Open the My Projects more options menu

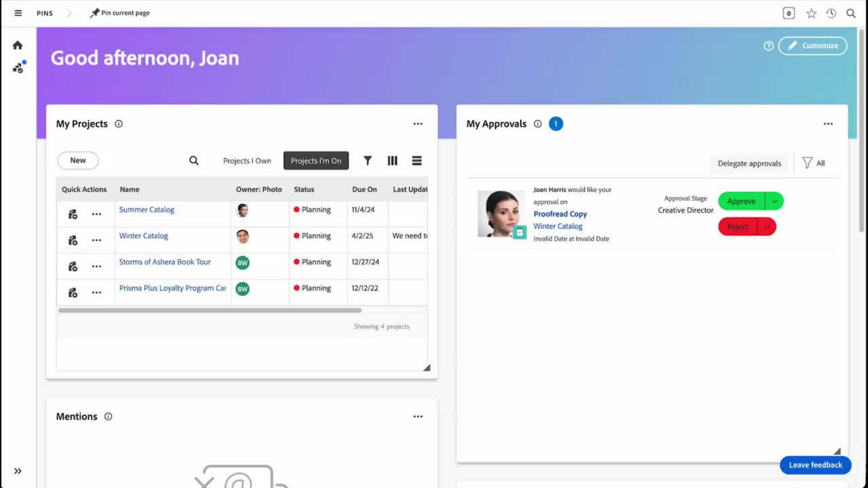pos(418,124)
